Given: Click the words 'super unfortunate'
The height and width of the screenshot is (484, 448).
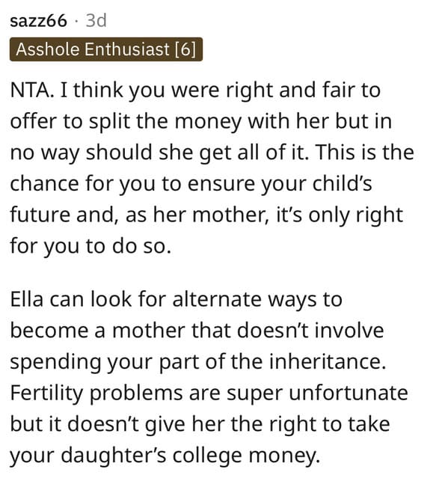Looking at the screenshot, I should tap(317, 393).
